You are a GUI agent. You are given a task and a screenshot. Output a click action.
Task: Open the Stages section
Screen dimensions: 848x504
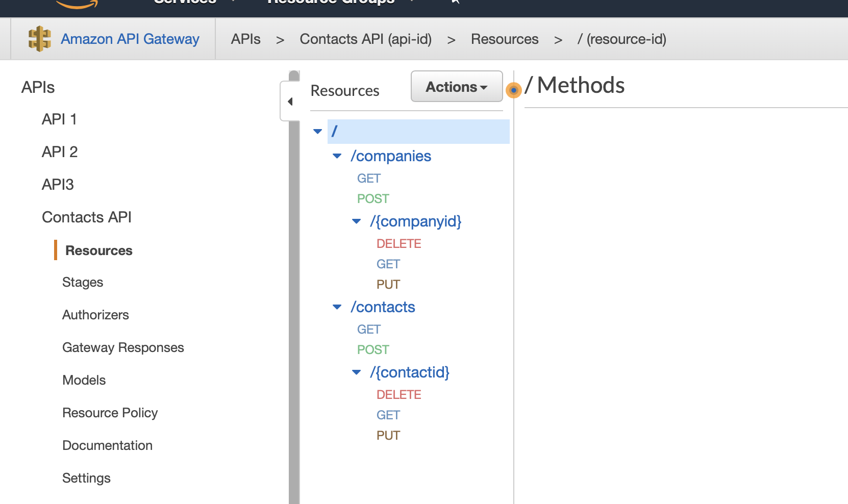(83, 282)
